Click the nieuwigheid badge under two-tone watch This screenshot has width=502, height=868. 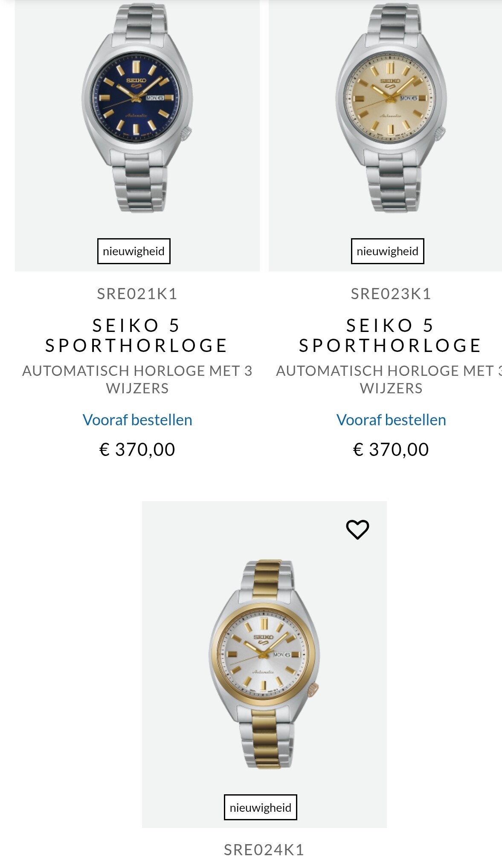click(260, 807)
